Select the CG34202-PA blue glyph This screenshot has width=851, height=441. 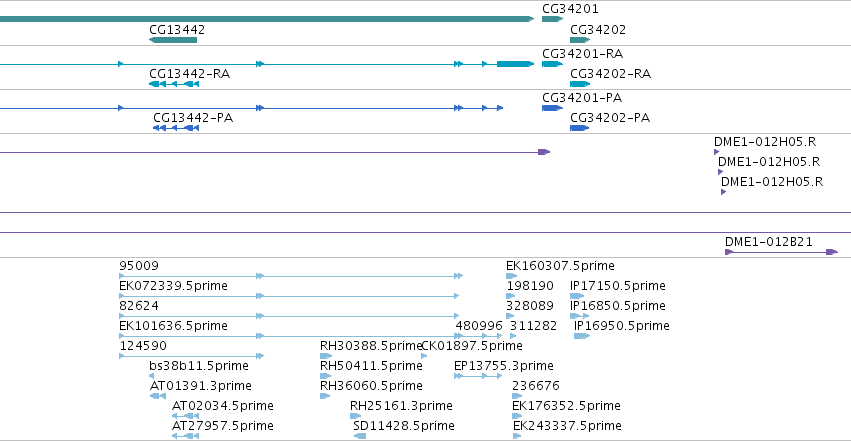[579, 128]
